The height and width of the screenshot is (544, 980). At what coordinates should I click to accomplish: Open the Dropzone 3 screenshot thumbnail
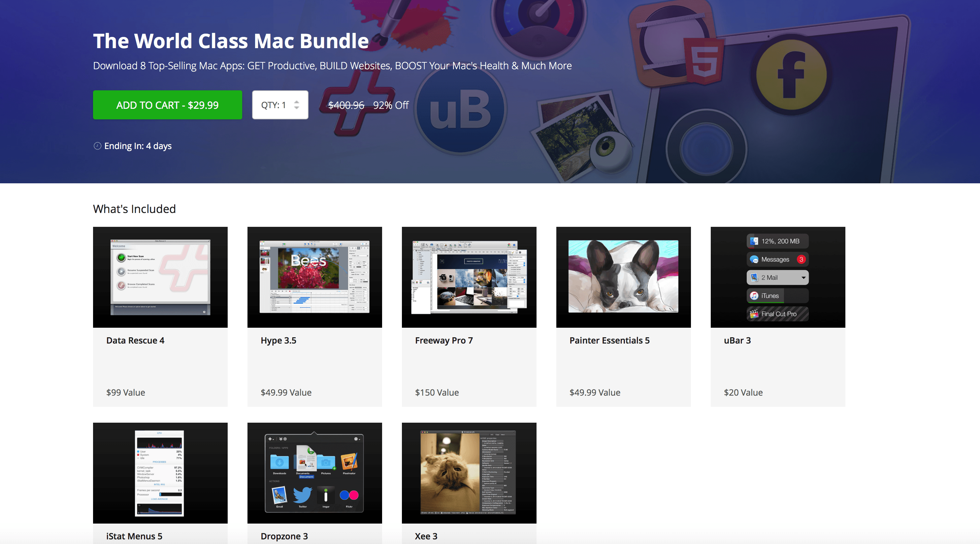coord(314,473)
